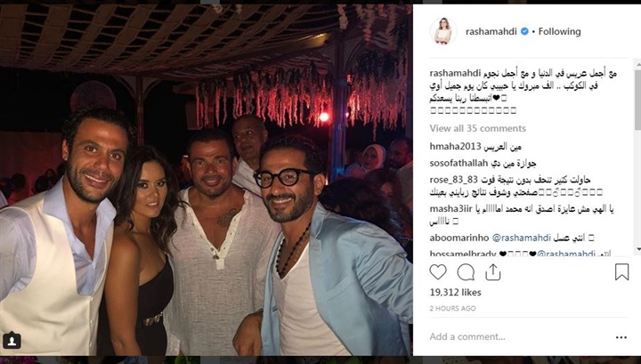
Task: Open masha3iir commenter profile
Action: (450, 209)
